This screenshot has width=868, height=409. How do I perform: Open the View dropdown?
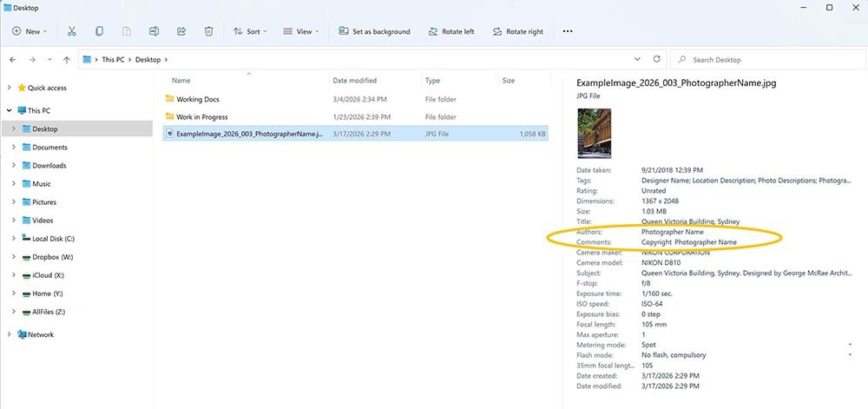point(300,31)
